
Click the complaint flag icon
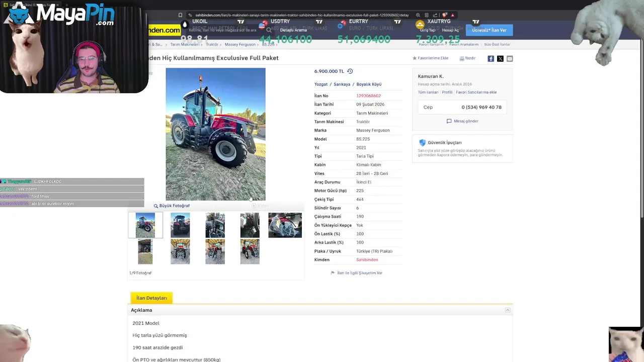click(x=333, y=273)
